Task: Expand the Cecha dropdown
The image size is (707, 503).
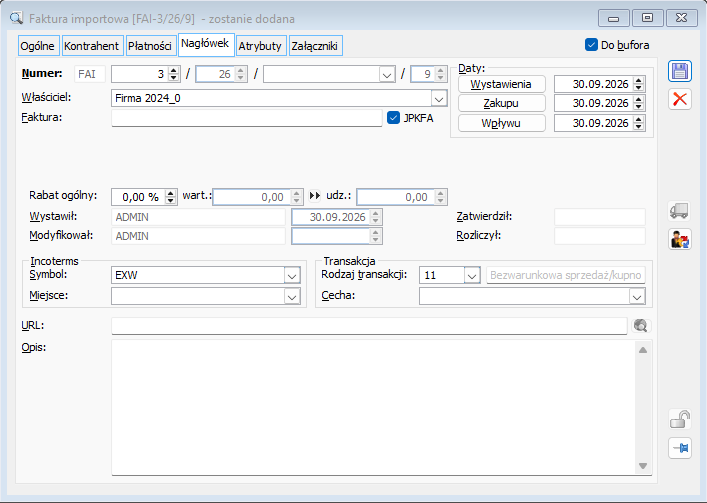Action: (x=637, y=297)
